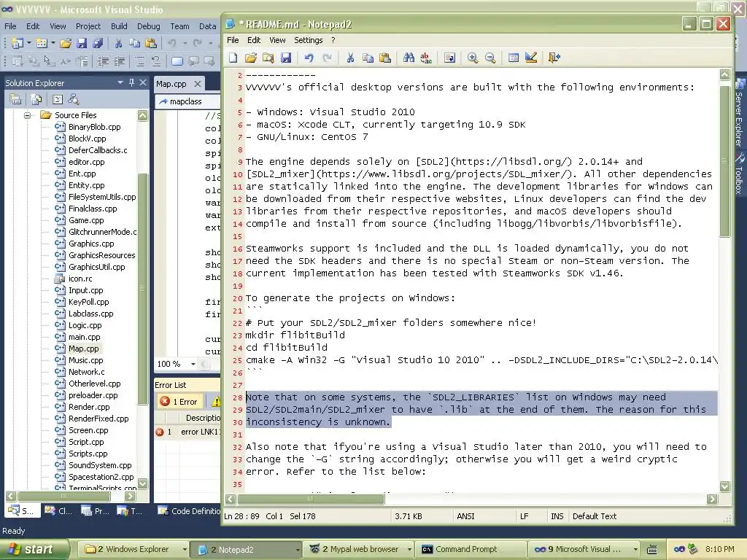Open Solution Explorer window position dropdown
Image resolution: width=747 pixels, height=560 pixels.
click(x=120, y=82)
